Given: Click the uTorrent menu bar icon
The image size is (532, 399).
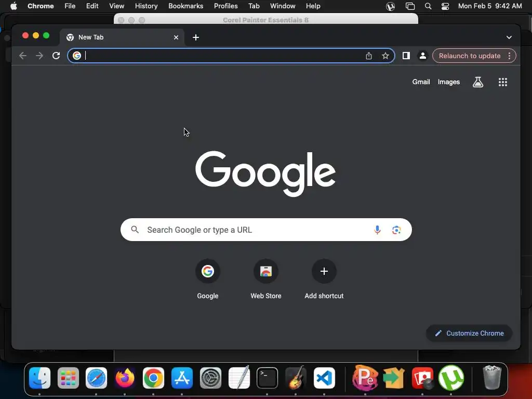Looking at the screenshot, I should 391,6.
